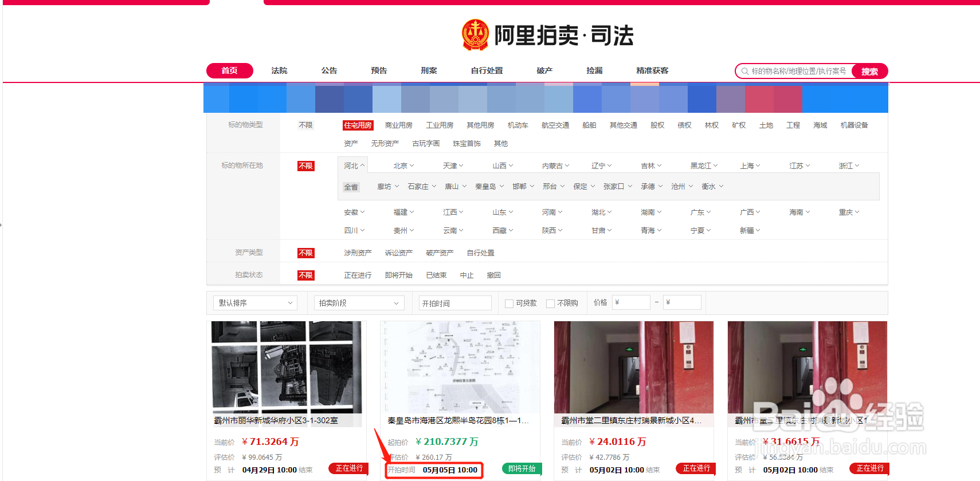
Task: Click the 开拍时间 date field
Action: pos(455,303)
